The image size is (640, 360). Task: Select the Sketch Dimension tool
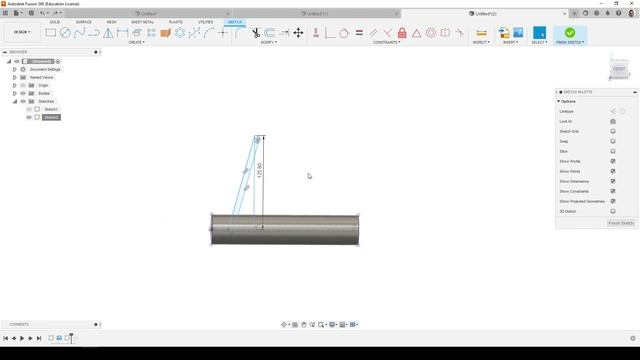click(122, 33)
